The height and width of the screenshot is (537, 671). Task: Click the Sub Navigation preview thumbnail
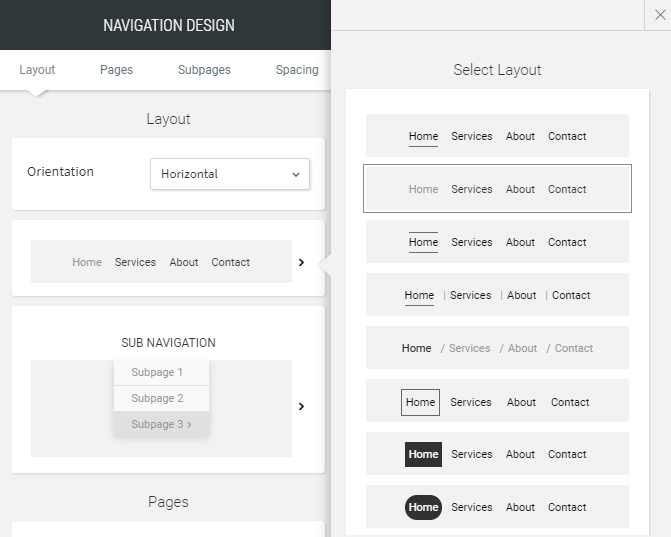pyautogui.click(x=161, y=409)
